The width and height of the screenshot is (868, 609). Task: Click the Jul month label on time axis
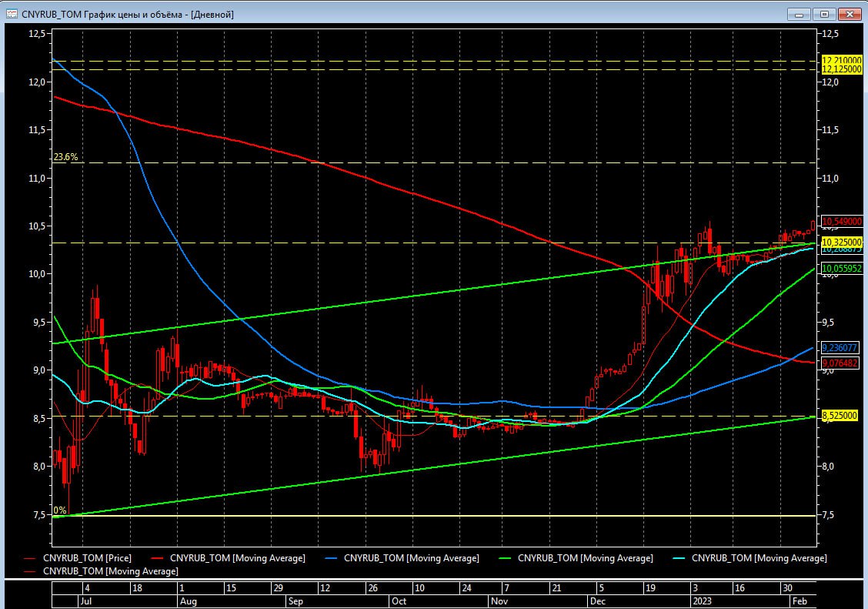[86, 601]
